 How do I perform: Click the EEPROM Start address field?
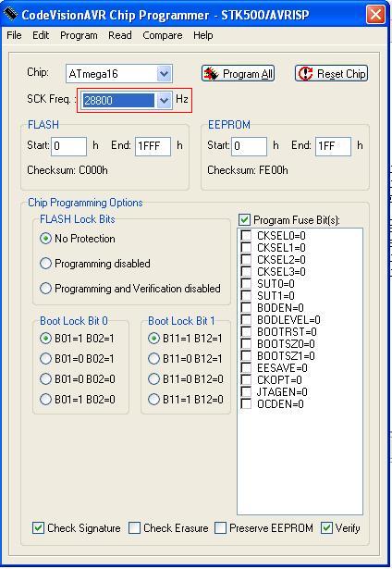click(249, 146)
